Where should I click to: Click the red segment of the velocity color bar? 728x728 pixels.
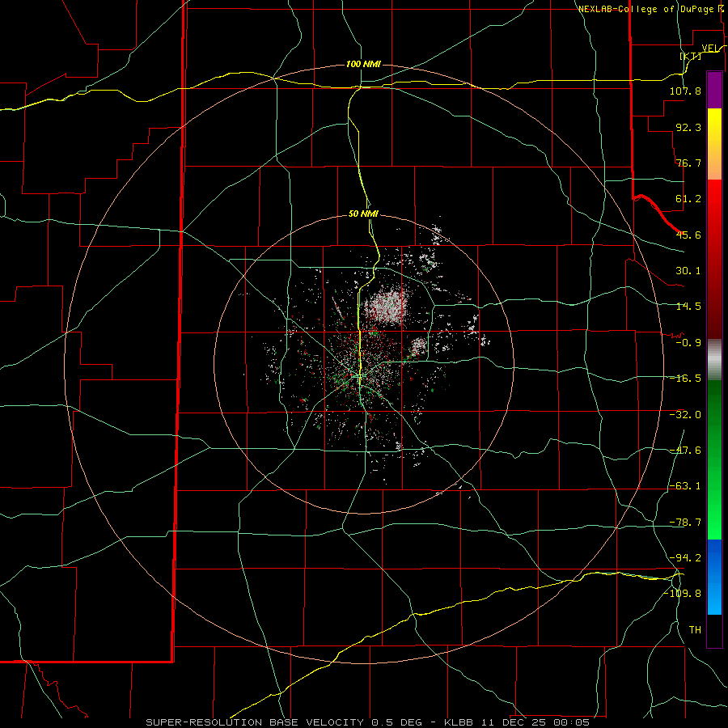[x=714, y=259]
